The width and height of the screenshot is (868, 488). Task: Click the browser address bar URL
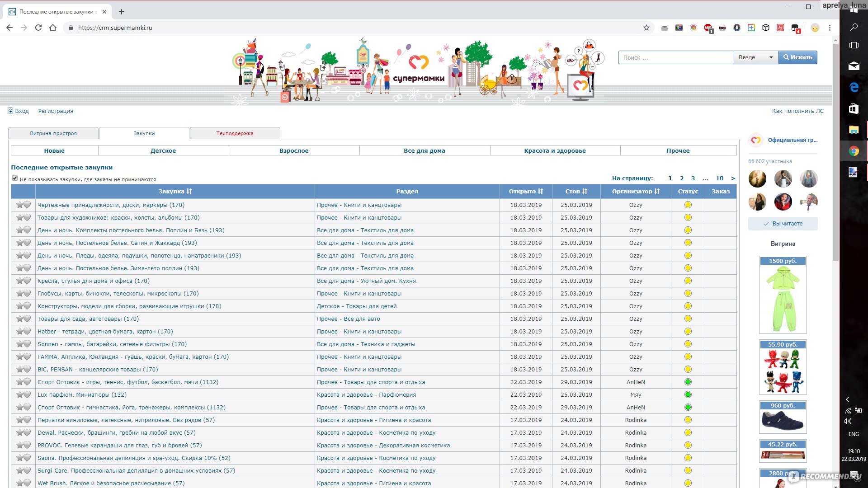pyautogui.click(x=115, y=28)
